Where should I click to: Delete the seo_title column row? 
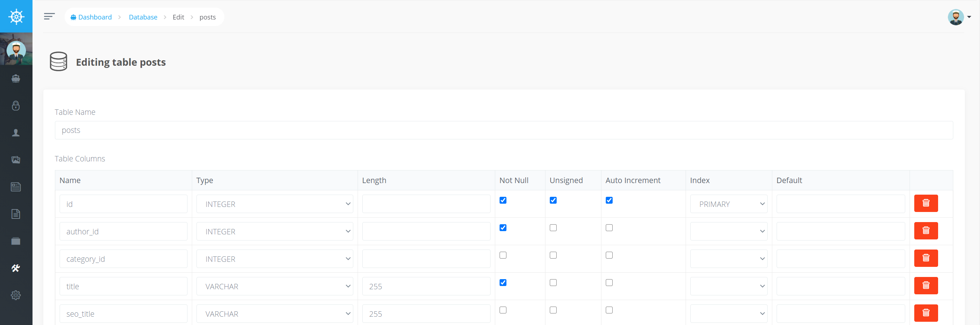tap(925, 313)
